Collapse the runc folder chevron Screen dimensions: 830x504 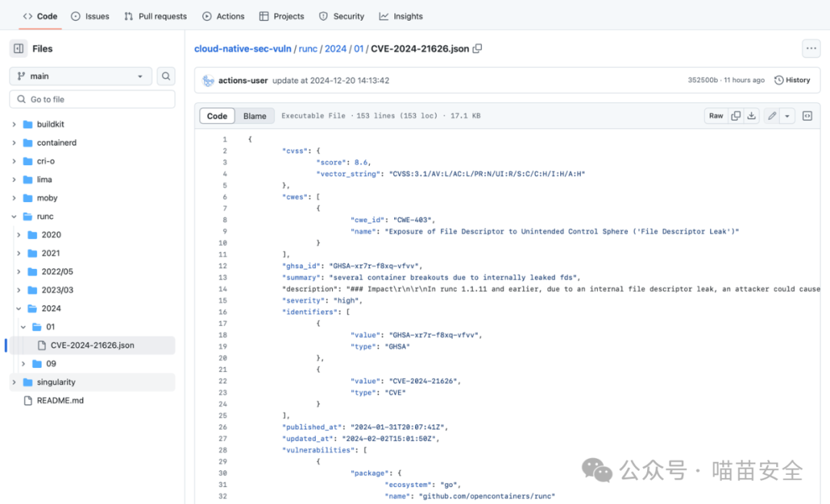point(15,217)
